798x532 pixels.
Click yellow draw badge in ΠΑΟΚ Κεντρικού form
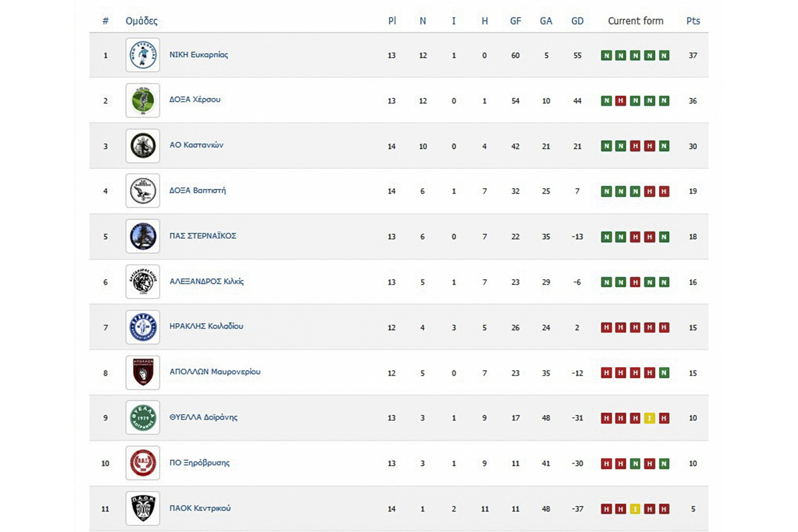(635, 509)
